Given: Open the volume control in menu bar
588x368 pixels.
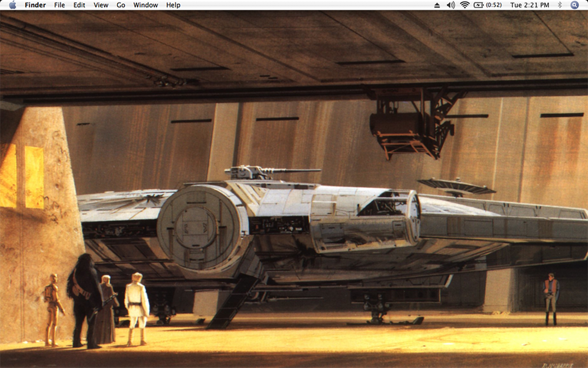Looking at the screenshot, I should [451, 5].
